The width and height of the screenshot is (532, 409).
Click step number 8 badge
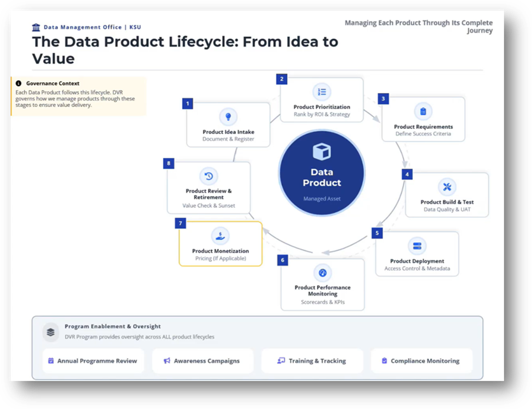[169, 163]
